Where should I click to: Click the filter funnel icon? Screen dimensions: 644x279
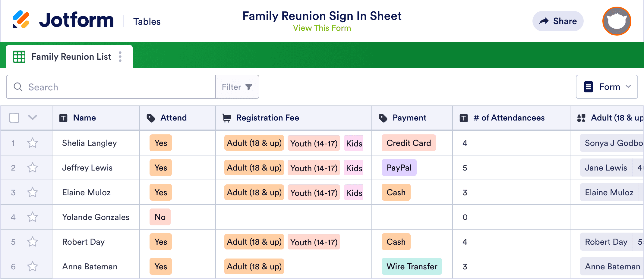click(x=249, y=87)
